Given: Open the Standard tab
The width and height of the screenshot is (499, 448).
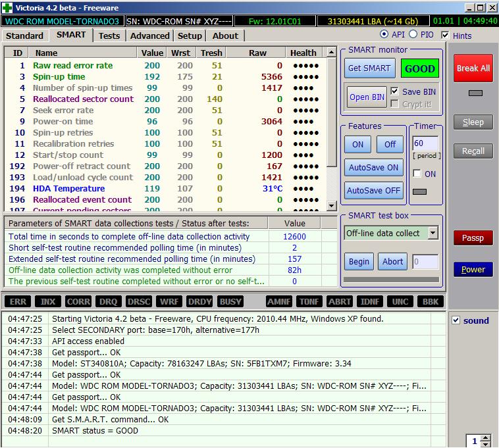Looking at the screenshot, I should 24,36.
